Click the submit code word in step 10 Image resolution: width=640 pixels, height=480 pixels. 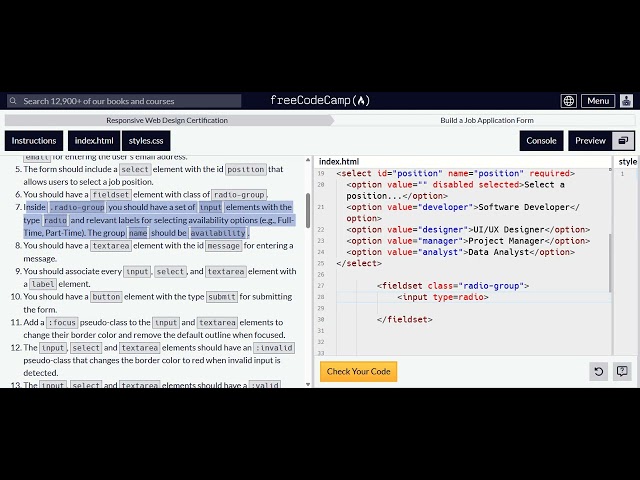(x=222, y=297)
